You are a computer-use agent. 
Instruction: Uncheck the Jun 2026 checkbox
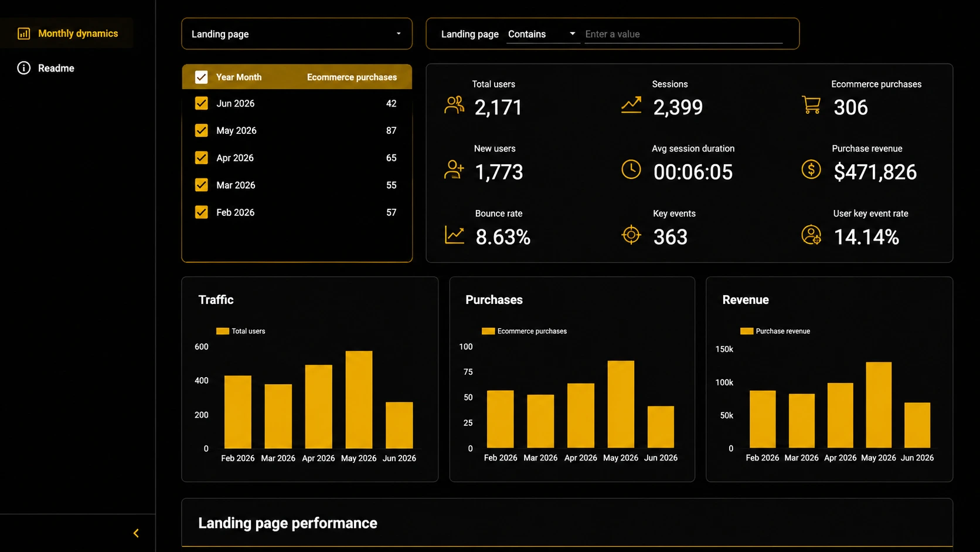[201, 103]
